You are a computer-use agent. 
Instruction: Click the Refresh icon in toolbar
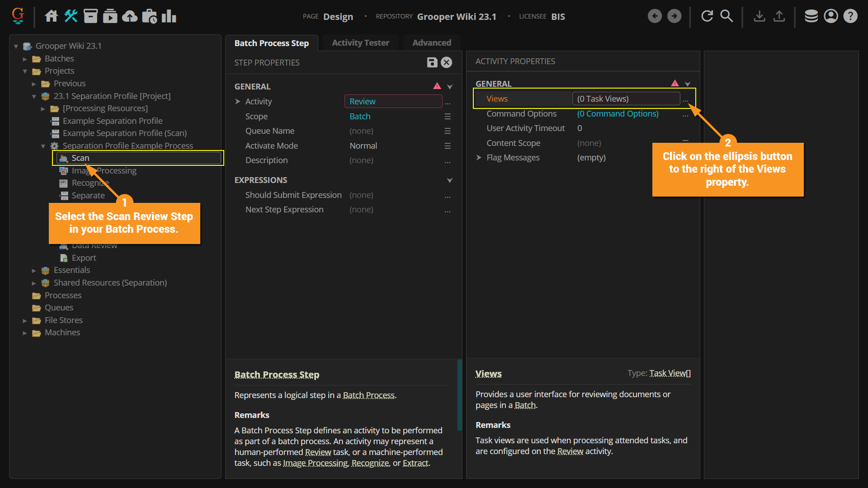(707, 16)
